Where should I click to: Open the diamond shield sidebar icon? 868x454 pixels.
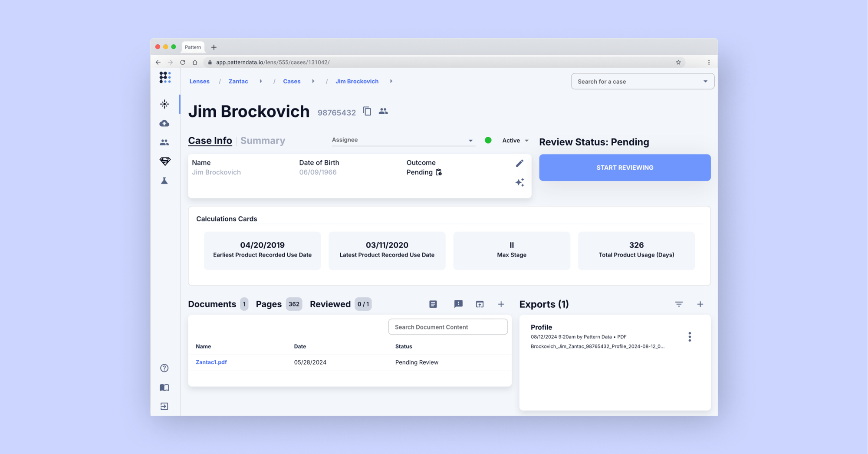pyautogui.click(x=165, y=161)
